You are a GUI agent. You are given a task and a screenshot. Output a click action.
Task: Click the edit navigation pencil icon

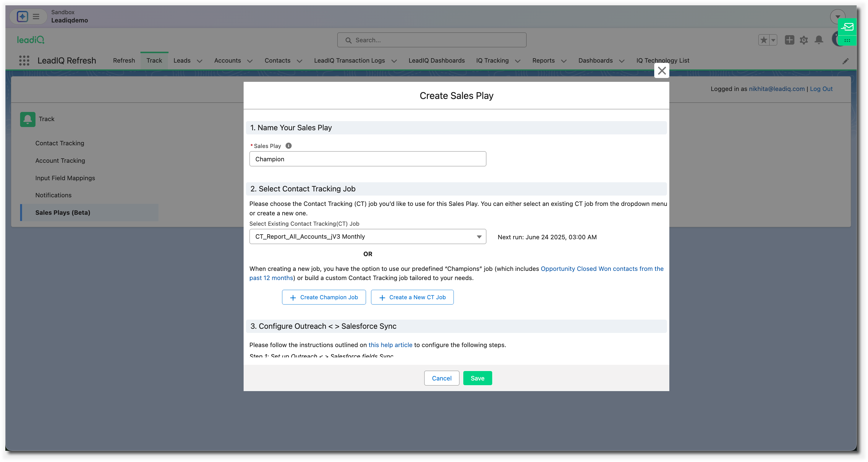click(x=846, y=61)
